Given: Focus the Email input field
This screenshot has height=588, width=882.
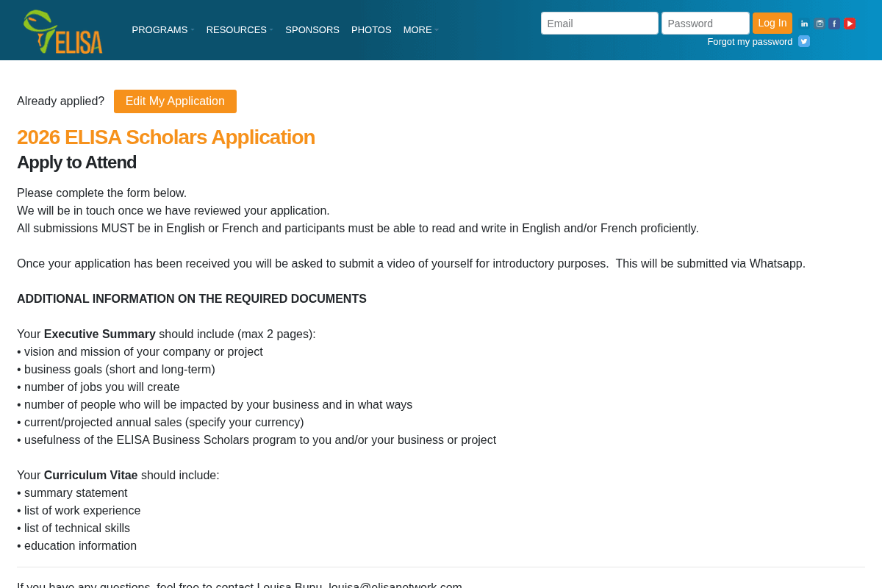Looking at the screenshot, I should point(599,23).
